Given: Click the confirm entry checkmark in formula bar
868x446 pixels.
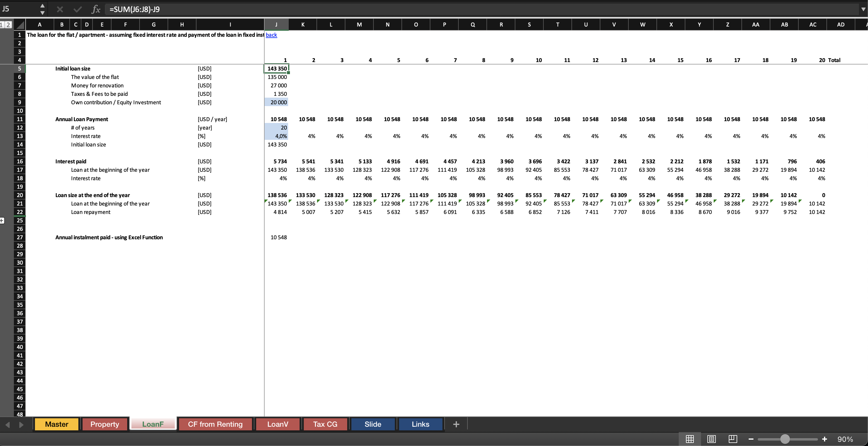Looking at the screenshot, I should [77, 9].
